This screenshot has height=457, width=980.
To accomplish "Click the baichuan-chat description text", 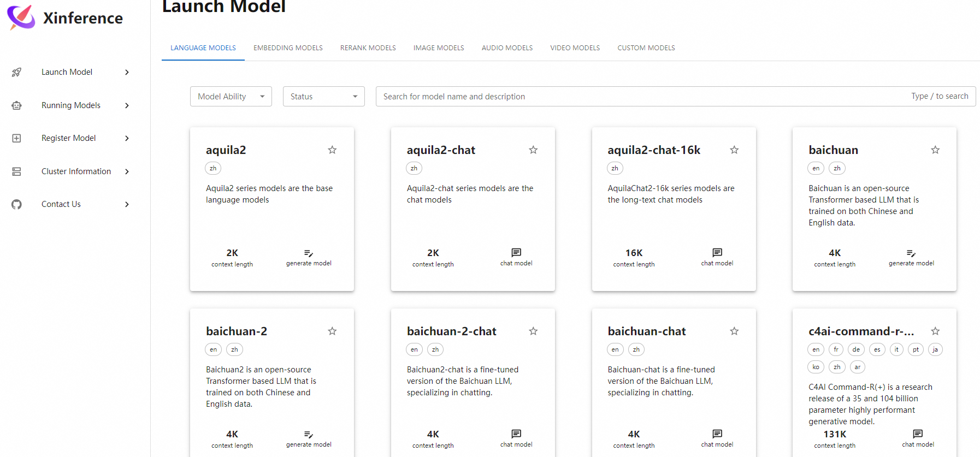I will [661, 381].
